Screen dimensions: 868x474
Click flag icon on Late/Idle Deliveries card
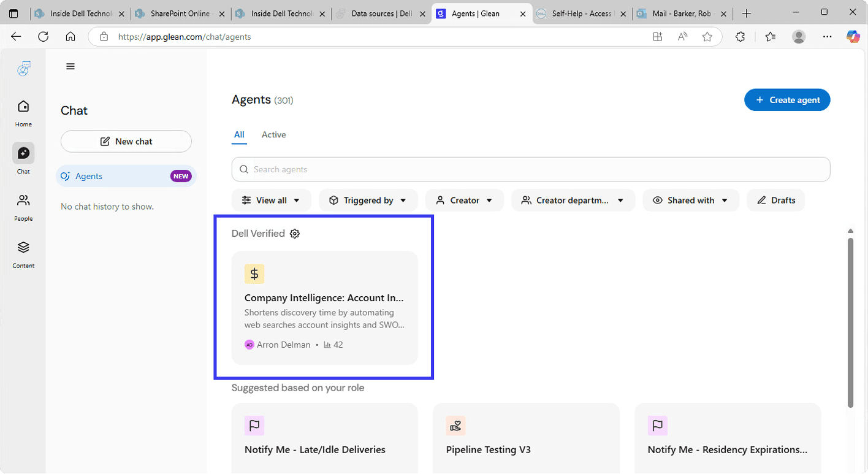[x=254, y=426]
